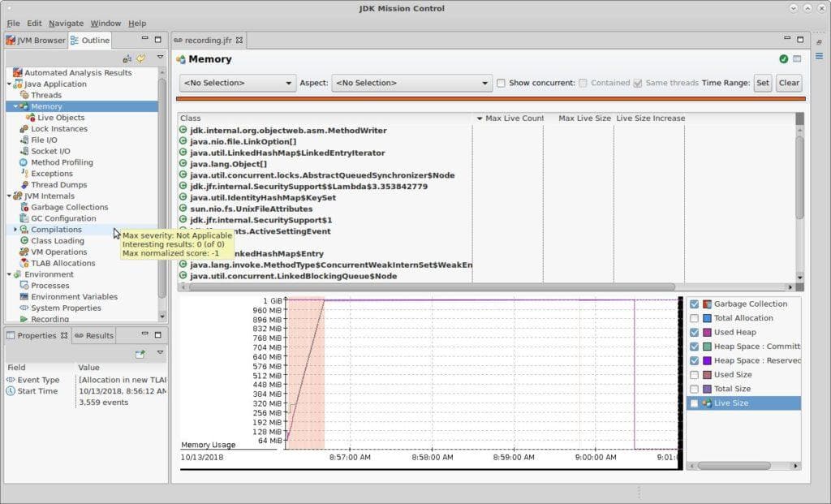Screen dimensions: 831x504
Task: Click the green analysis status icon
Action: pos(784,58)
